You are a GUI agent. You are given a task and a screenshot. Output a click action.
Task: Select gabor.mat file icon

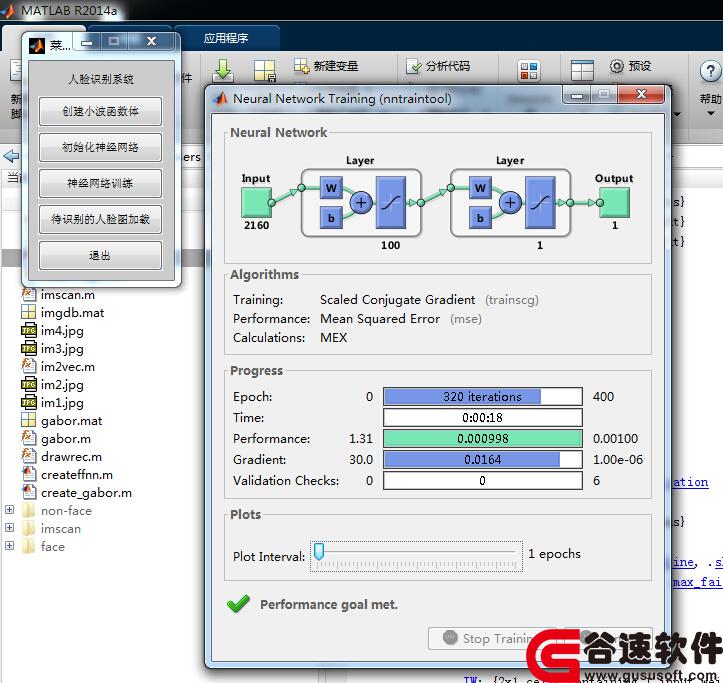[28, 420]
